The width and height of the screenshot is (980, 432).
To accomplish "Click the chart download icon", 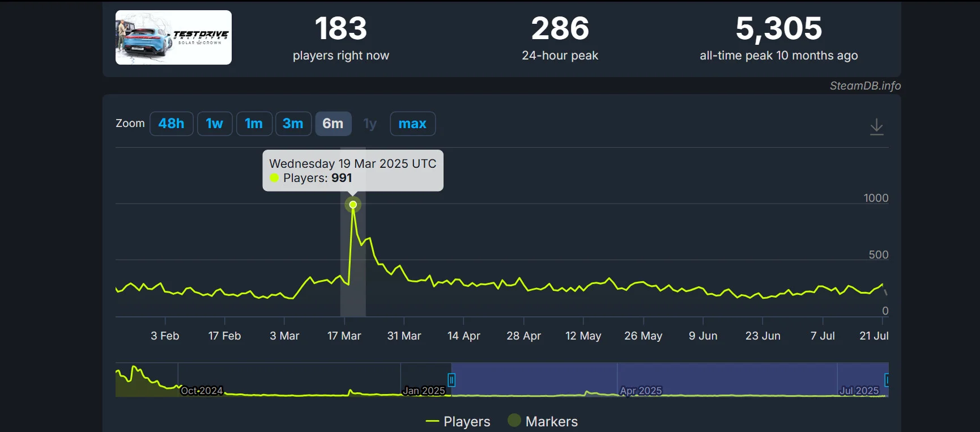I will (876, 126).
